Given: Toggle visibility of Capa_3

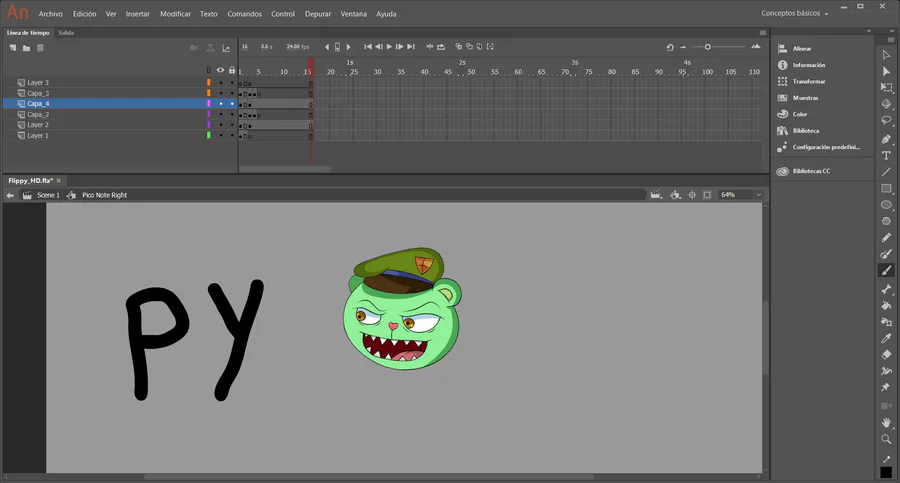Looking at the screenshot, I should [x=221, y=93].
